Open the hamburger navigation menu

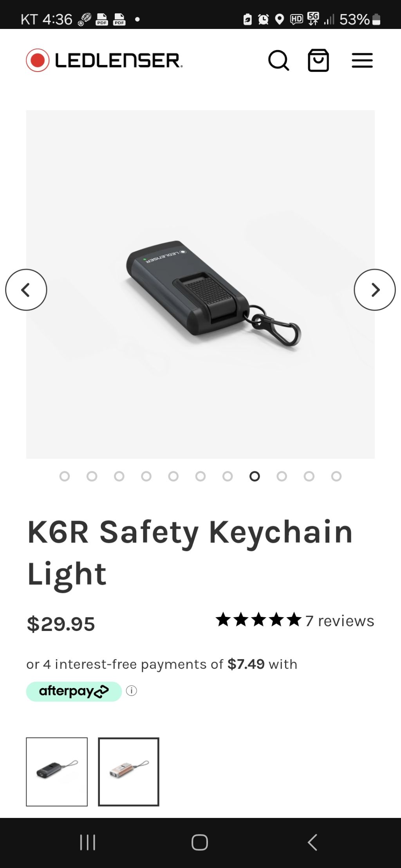[x=362, y=60]
